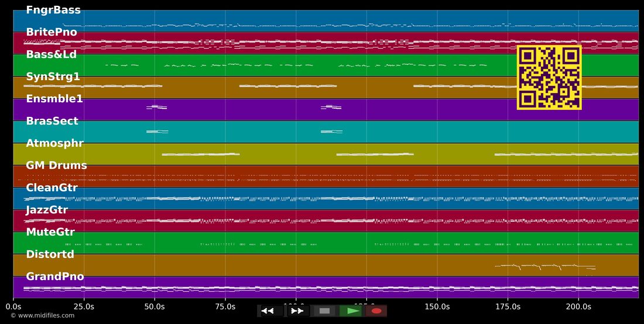Screen dimensions: 644x324
Task: Select the Bass&Ld track label
Action: click(52, 54)
